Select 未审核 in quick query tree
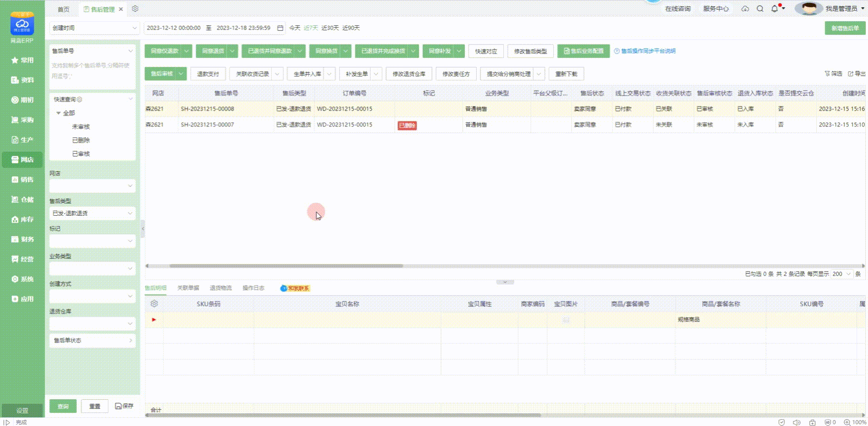The width and height of the screenshot is (868, 426). click(x=81, y=127)
